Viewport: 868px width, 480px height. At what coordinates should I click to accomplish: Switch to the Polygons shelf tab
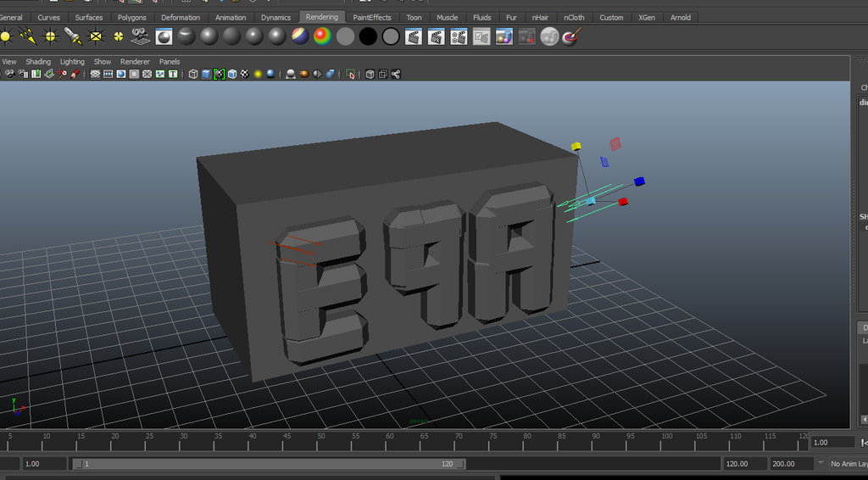pyautogui.click(x=131, y=17)
